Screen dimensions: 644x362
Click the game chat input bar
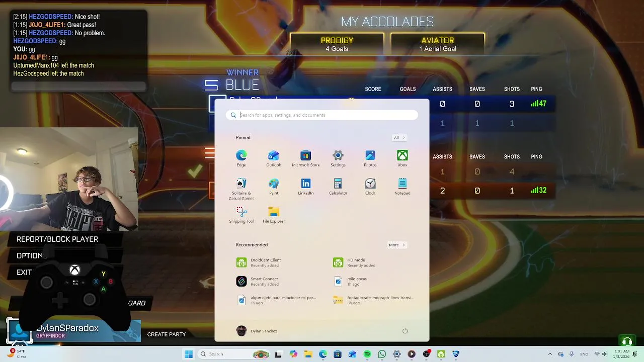(78, 87)
